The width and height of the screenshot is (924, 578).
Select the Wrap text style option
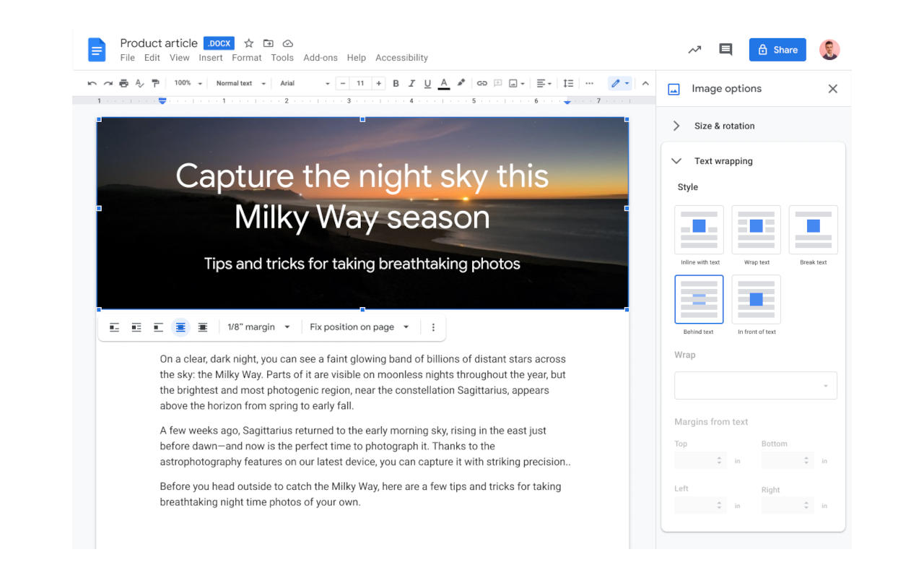point(756,229)
